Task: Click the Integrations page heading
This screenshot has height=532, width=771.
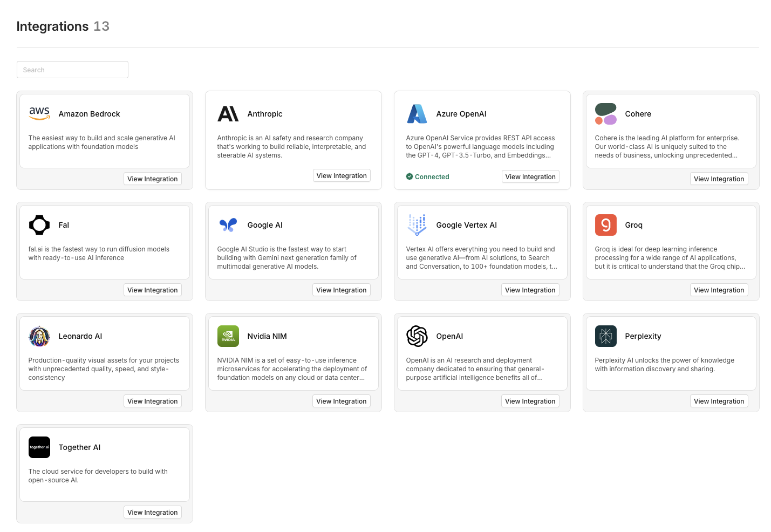Action: [52, 26]
